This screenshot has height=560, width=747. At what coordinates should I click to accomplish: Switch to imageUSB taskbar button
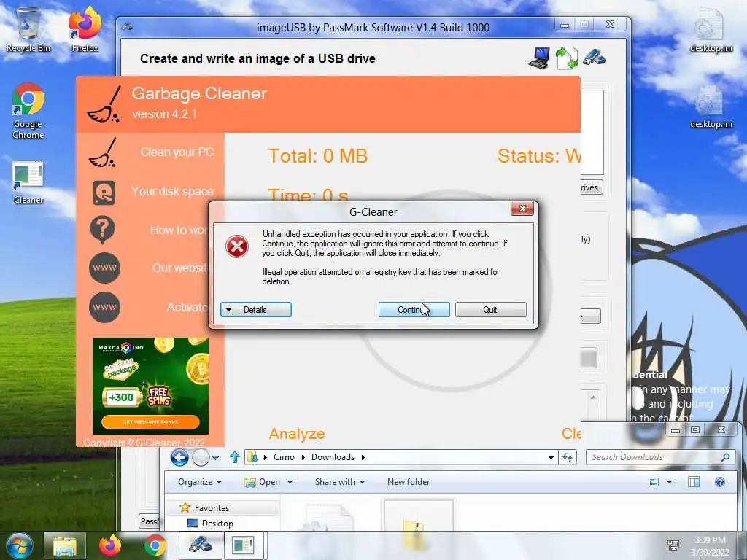201,545
